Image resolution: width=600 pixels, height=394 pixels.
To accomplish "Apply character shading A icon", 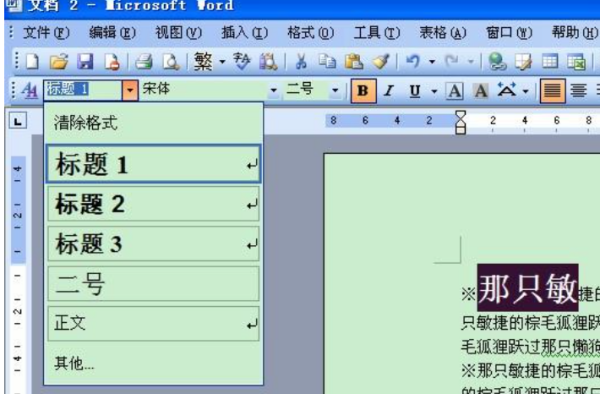I will tap(481, 91).
